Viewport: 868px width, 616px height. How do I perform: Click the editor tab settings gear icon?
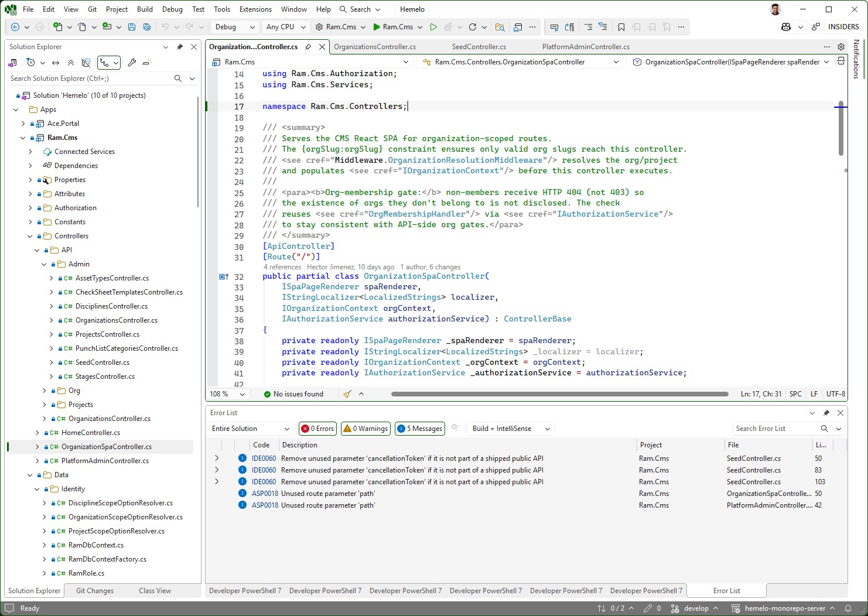tap(841, 47)
